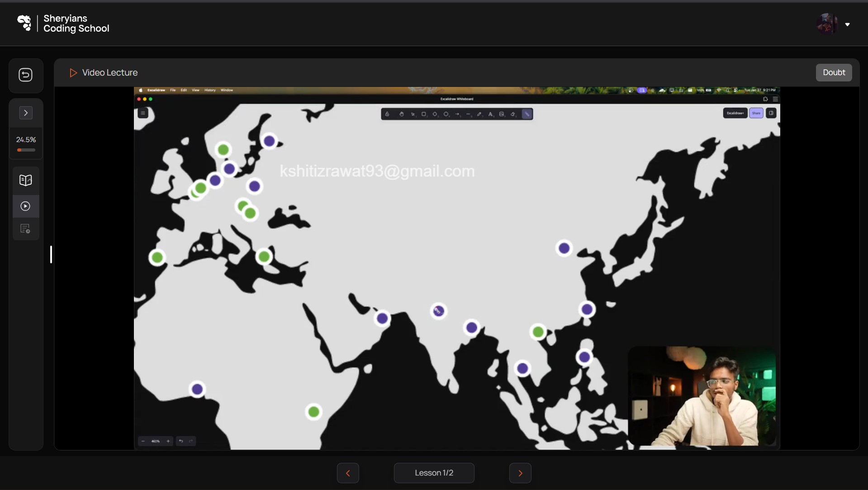The height and width of the screenshot is (490, 868).
Task: Click the Doubt button
Action: [834, 72]
